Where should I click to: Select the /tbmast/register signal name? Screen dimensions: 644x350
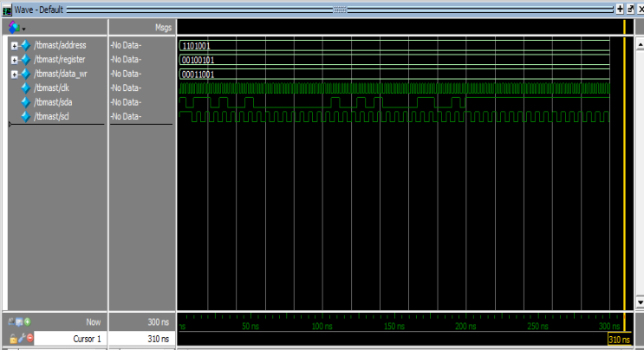[60, 60]
